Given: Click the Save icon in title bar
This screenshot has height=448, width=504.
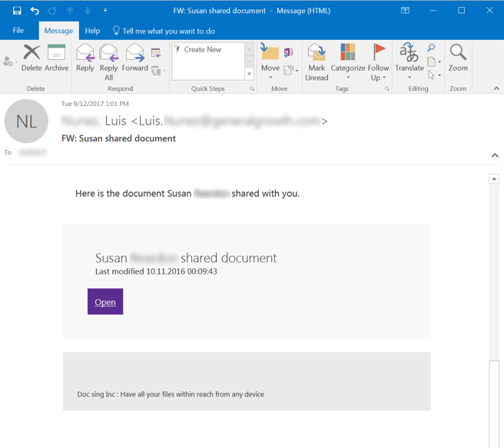Looking at the screenshot, I should tap(17, 11).
